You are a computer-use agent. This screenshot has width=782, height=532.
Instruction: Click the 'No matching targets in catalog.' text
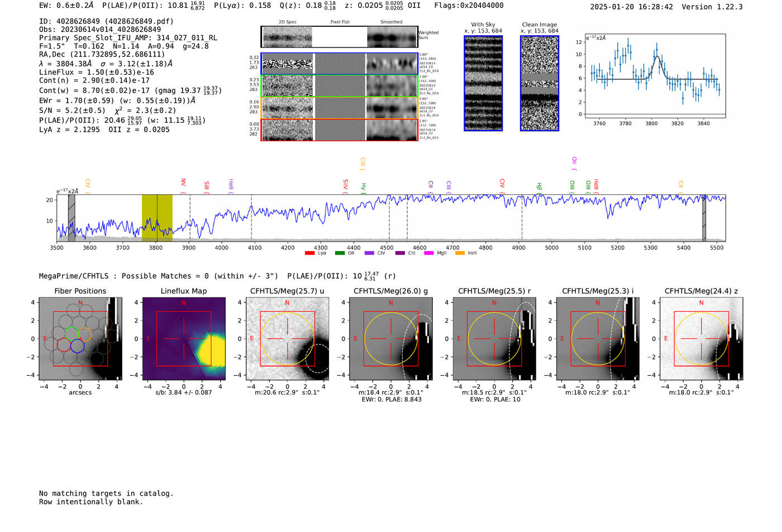pyautogui.click(x=106, y=493)
